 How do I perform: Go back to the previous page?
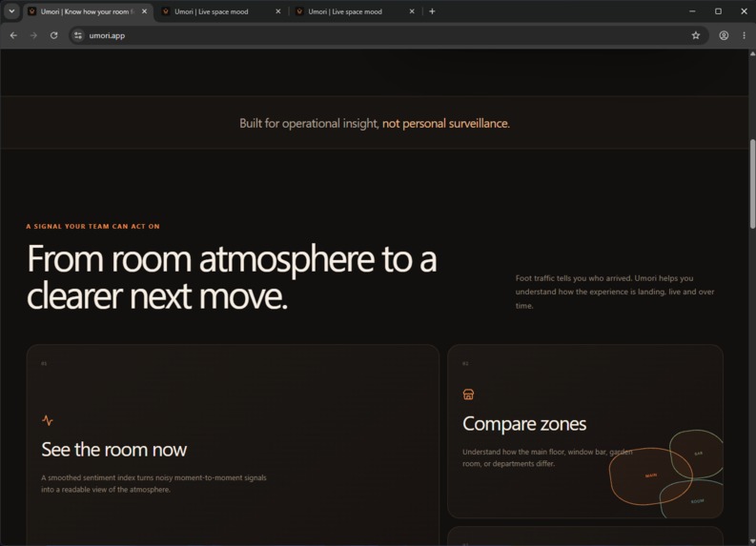[13, 35]
